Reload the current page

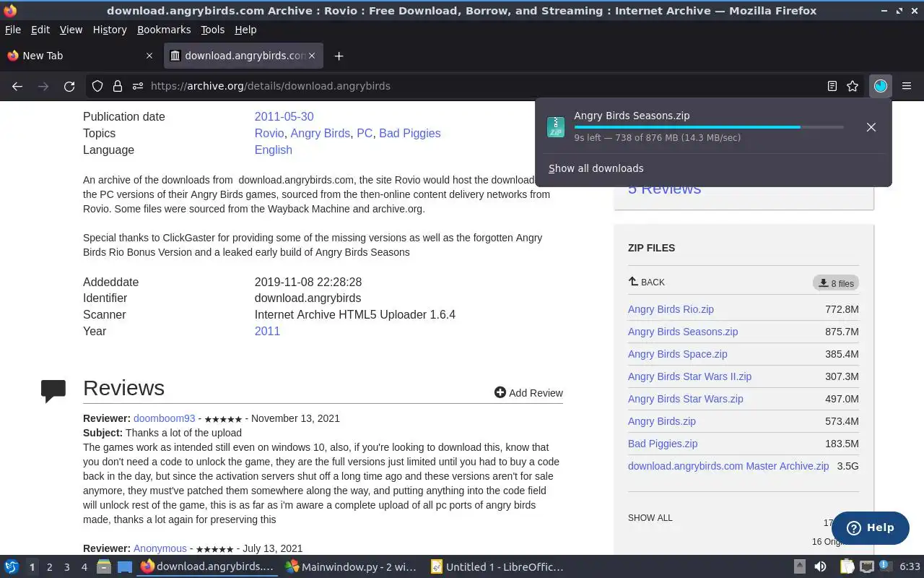69,86
